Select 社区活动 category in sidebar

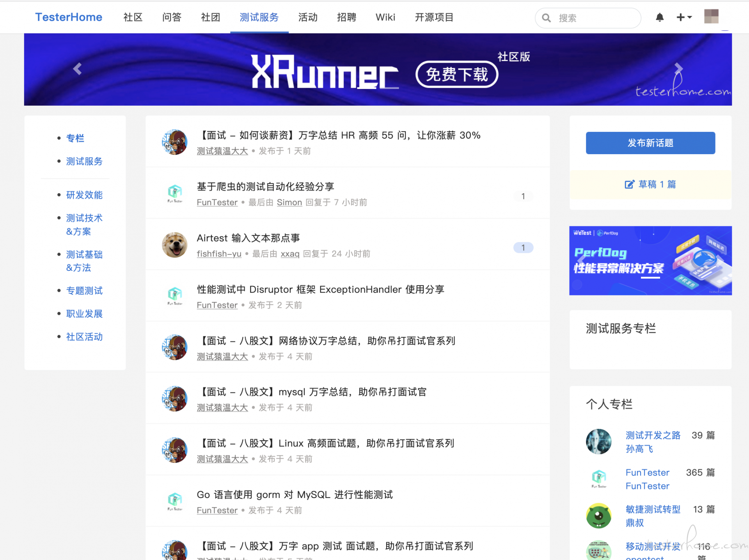84,337
